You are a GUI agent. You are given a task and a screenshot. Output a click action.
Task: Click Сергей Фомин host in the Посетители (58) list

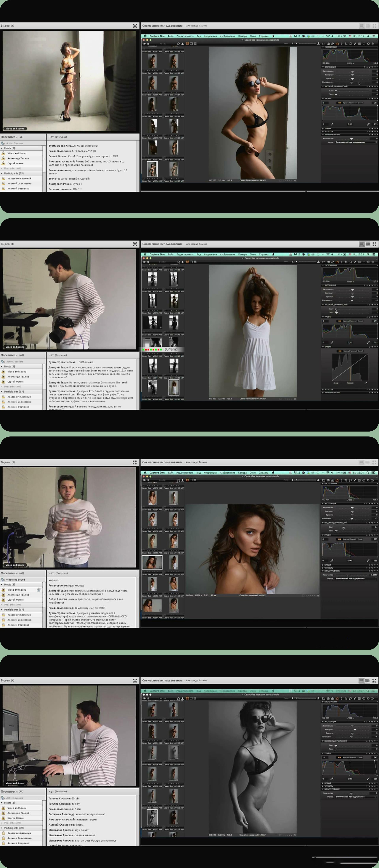point(15,163)
